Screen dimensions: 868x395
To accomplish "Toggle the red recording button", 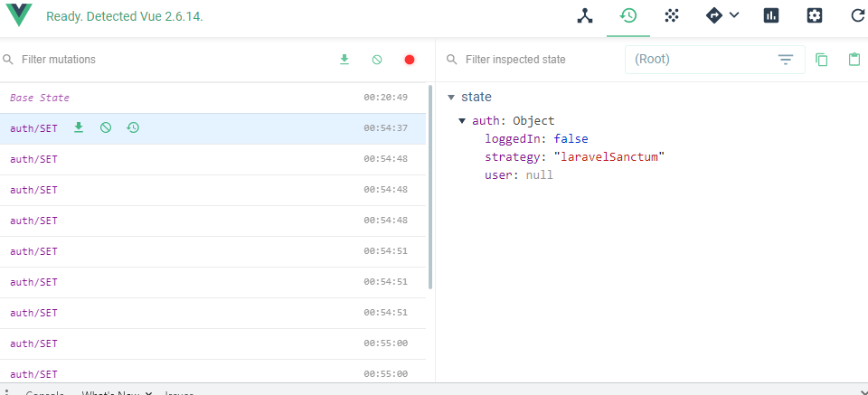I will pos(410,59).
